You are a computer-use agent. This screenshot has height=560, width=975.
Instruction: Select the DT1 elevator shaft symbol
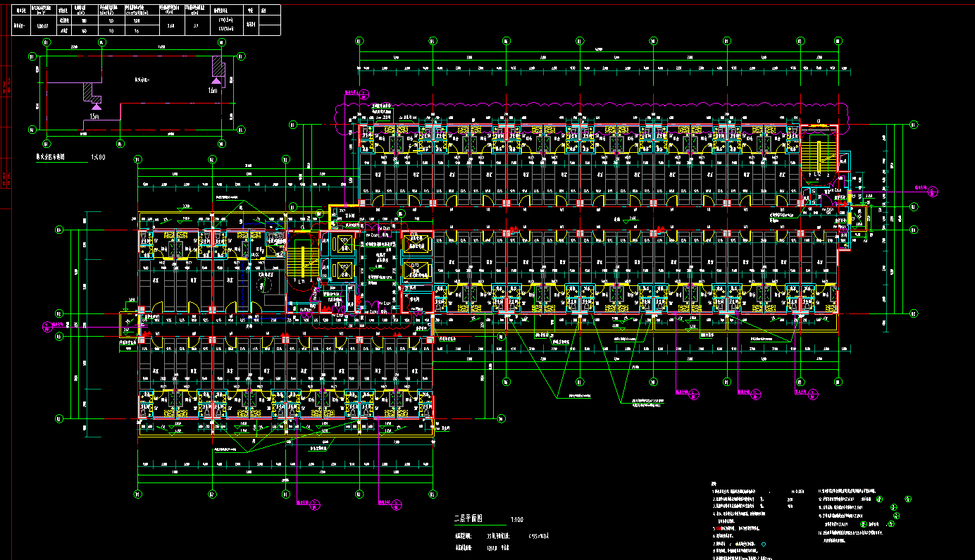(344, 244)
